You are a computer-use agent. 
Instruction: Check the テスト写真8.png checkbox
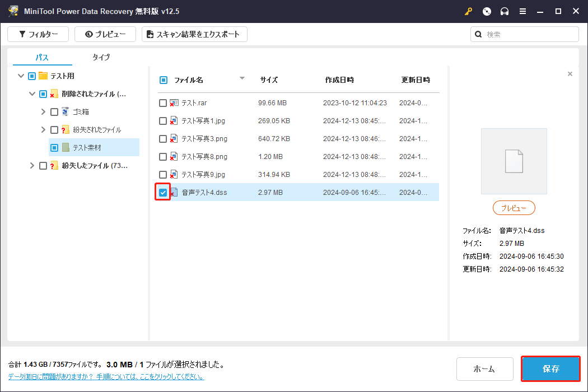(x=163, y=157)
